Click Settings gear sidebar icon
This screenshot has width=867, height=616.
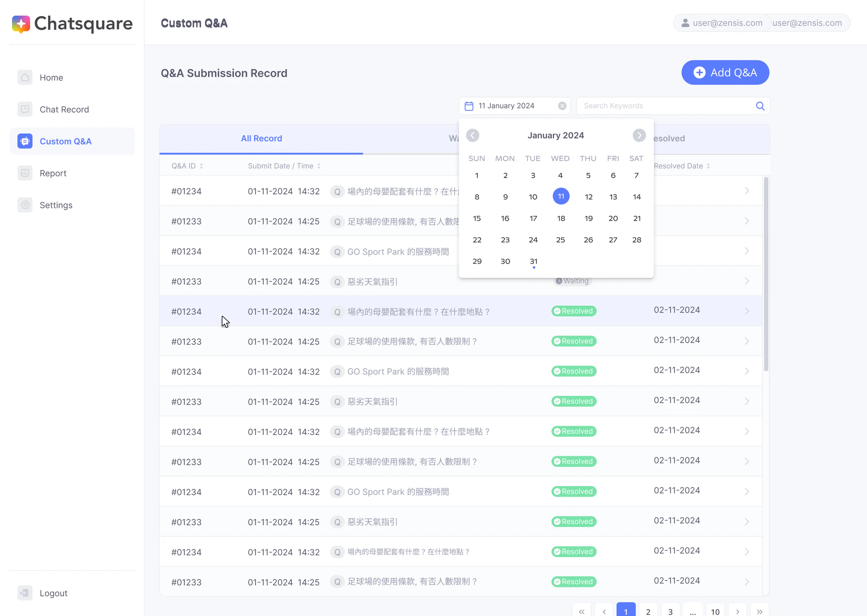coord(25,205)
